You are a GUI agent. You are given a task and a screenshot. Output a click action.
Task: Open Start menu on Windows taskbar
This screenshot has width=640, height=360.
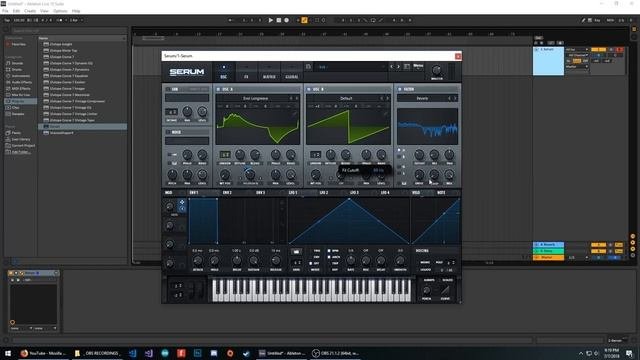pos(8,353)
